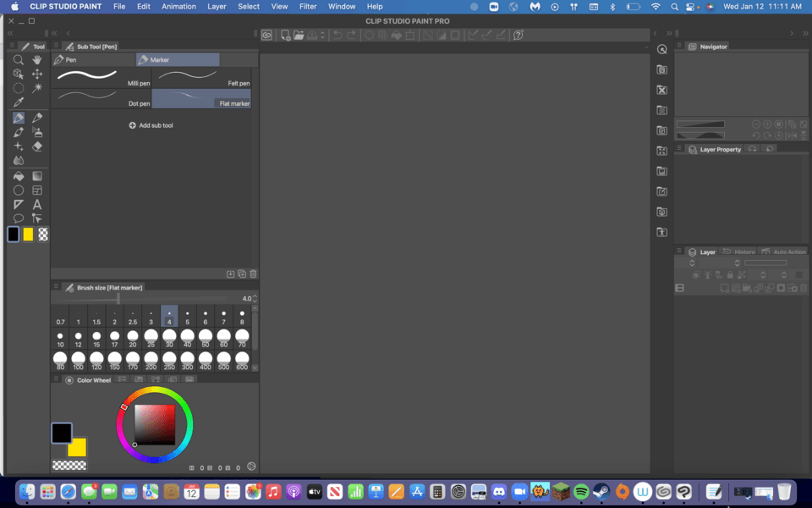The width and height of the screenshot is (812, 508).
Task: Open the Brush size palette menu
Action: click(56, 287)
